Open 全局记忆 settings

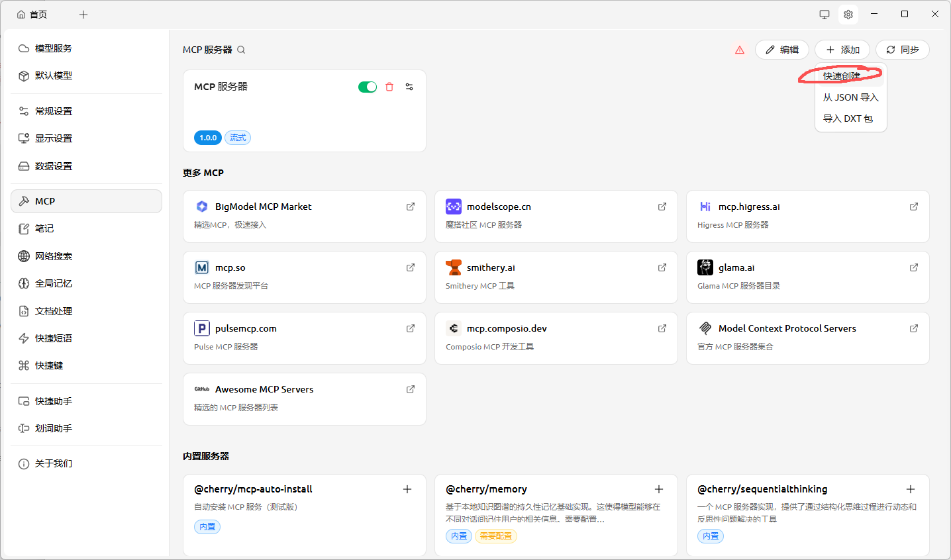tap(86, 283)
